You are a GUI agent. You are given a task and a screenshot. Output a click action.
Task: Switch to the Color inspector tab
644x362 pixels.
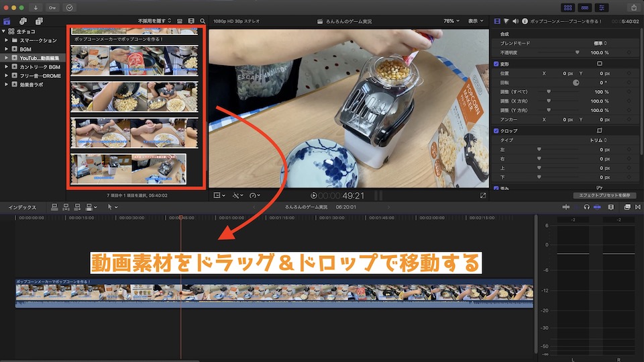tap(506, 21)
